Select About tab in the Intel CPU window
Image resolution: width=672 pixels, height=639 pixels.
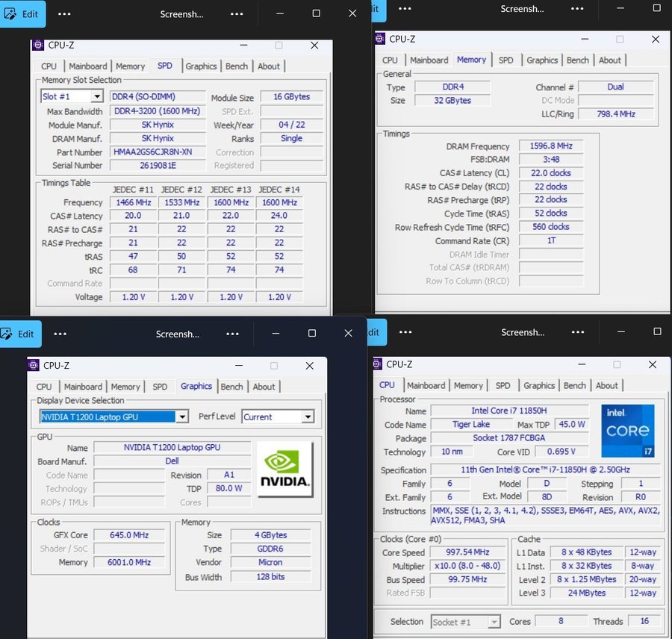tap(607, 386)
